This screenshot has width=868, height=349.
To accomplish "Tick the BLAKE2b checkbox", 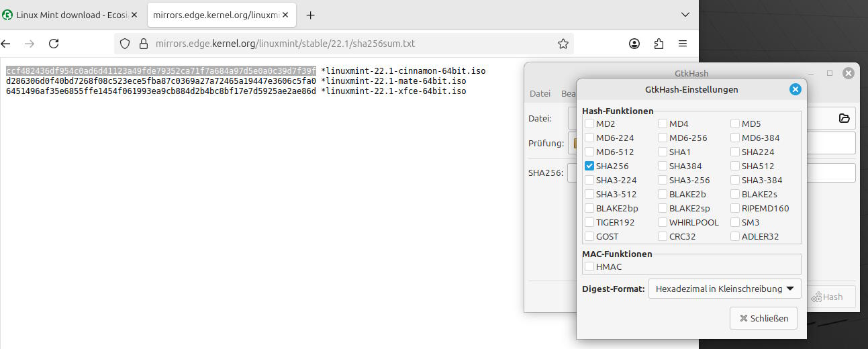I will (x=662, y=194).
